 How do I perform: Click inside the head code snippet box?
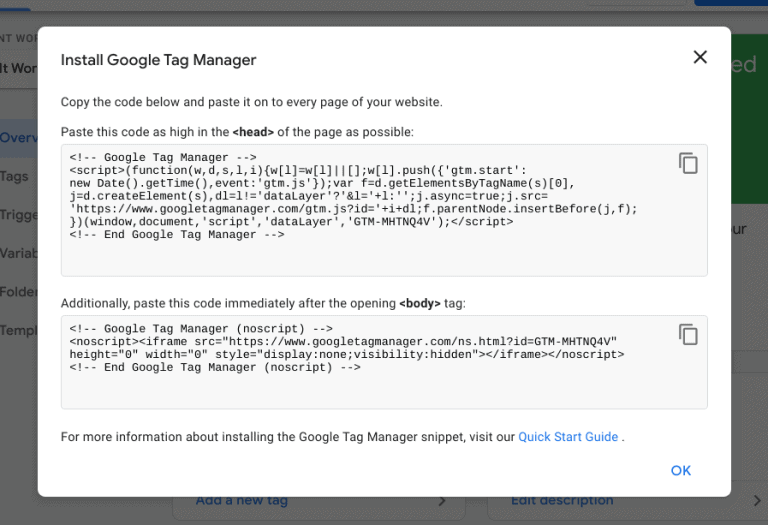[384, 211]
